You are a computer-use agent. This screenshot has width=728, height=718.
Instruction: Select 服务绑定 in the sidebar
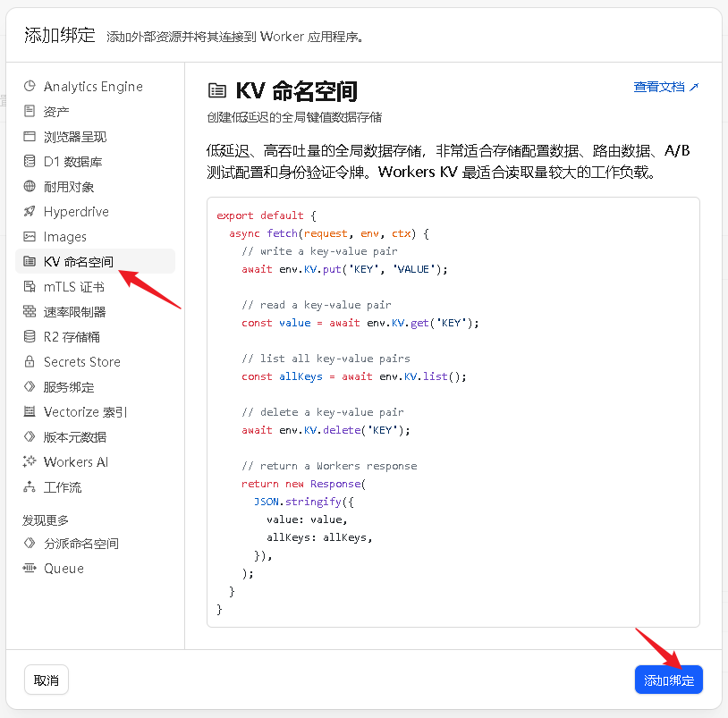(x=69, y=387)
